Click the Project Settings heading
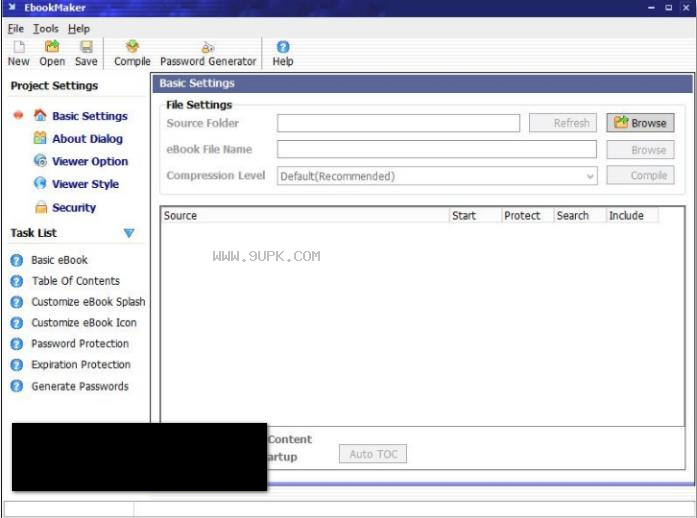 tap(54, 86)
